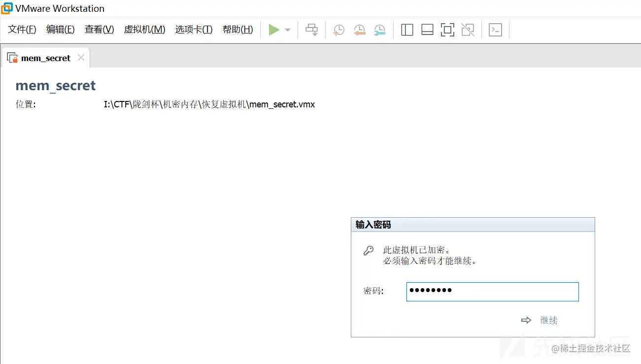The image size is (641, 364).
Task: Click the 位置: label
Action: pyautogui.click(x=26, y=104)
